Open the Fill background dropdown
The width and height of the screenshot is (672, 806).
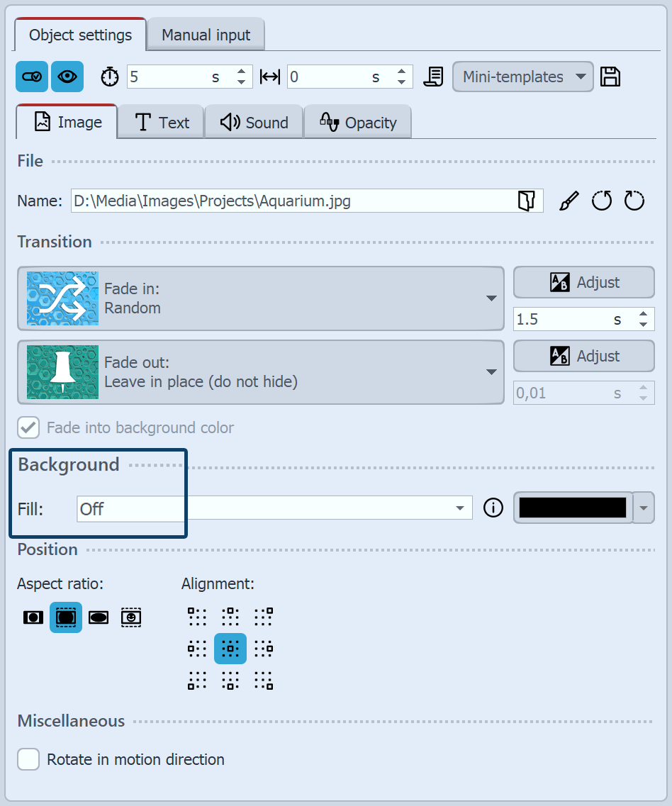click(274, 508)
